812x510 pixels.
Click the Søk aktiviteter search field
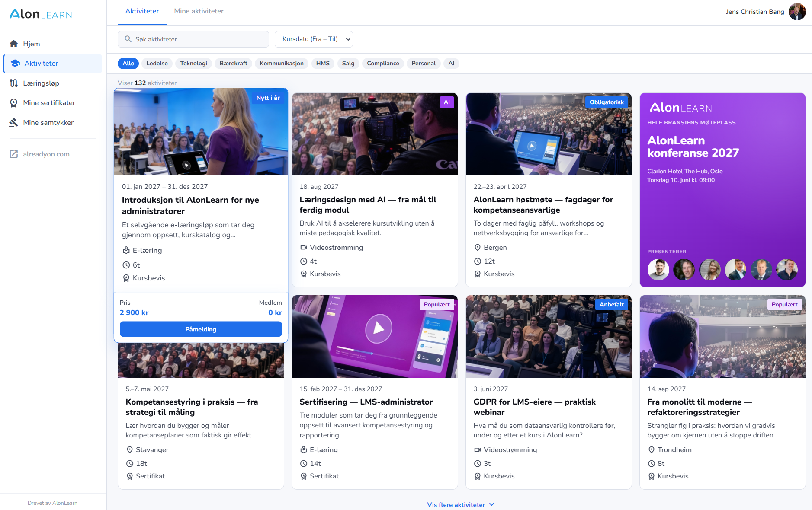(x=193, y=39)
